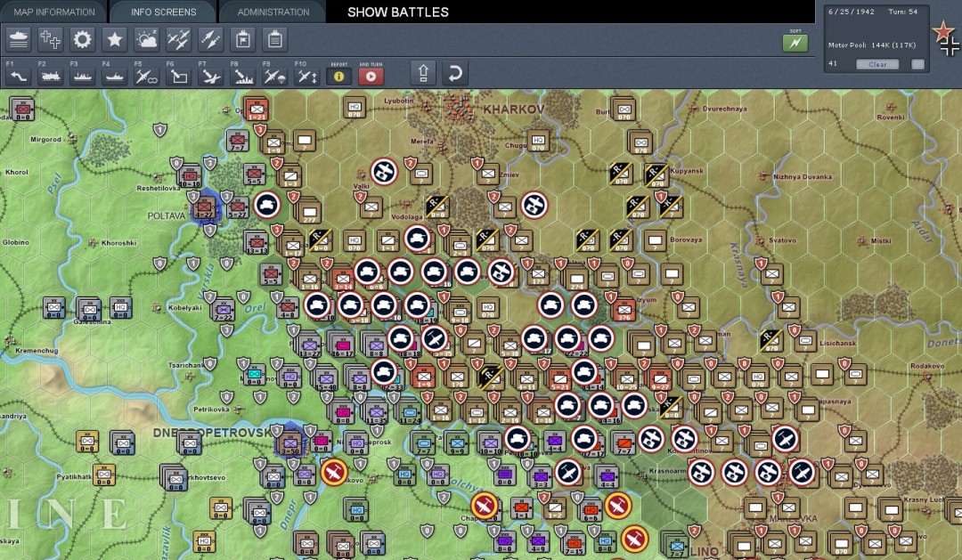
Task: Select F5 air recon mode
Action: [147, 77]
